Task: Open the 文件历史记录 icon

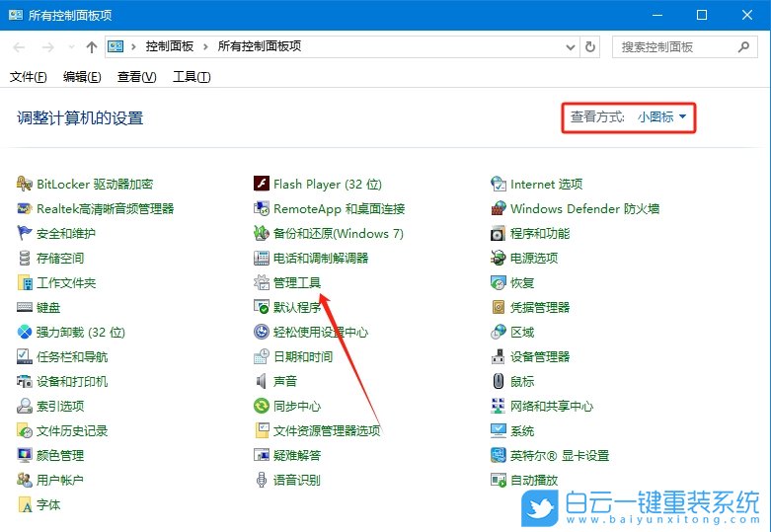Action: pos(24,430)
